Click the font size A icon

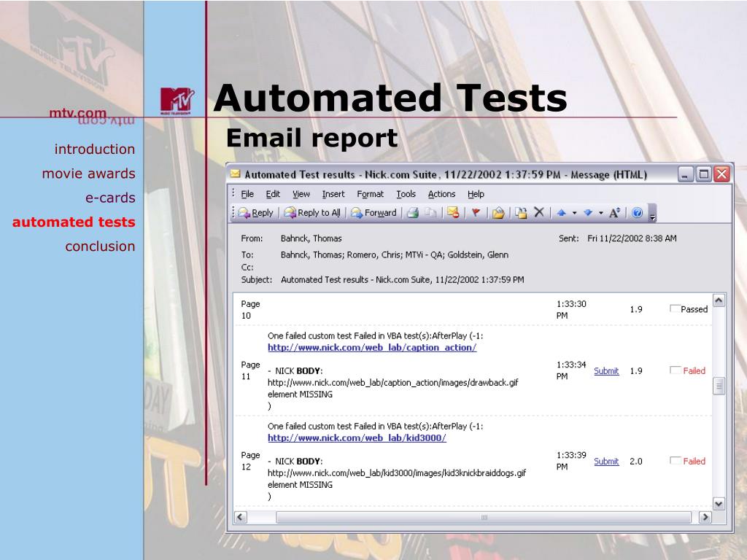(x=614, y=212)
